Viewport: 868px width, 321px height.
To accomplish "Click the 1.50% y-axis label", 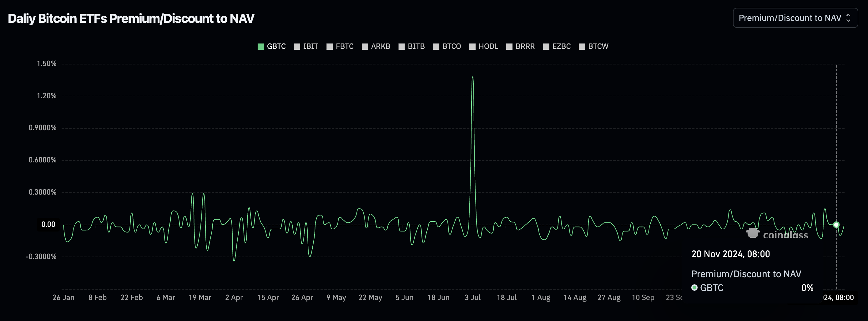I will click(47, 64).
